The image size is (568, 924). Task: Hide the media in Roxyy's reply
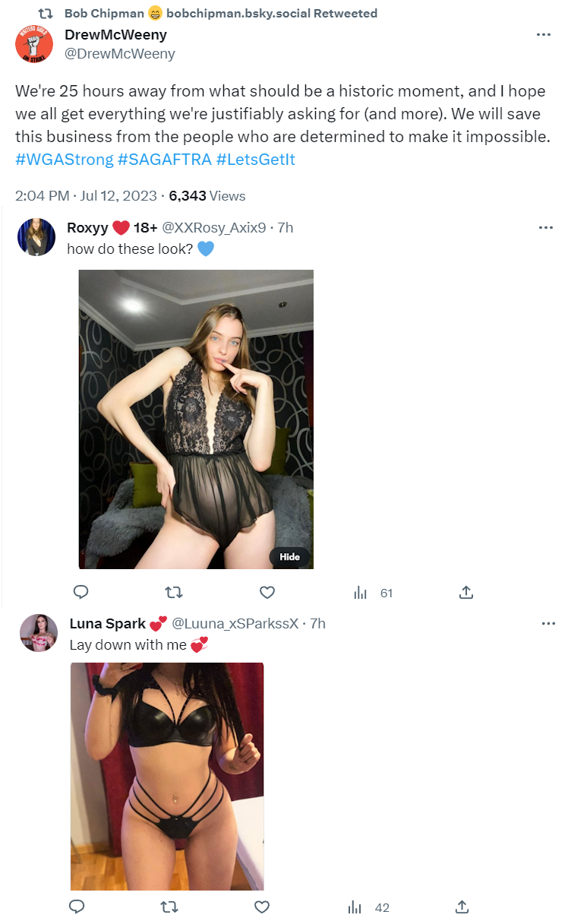point(290,557)
